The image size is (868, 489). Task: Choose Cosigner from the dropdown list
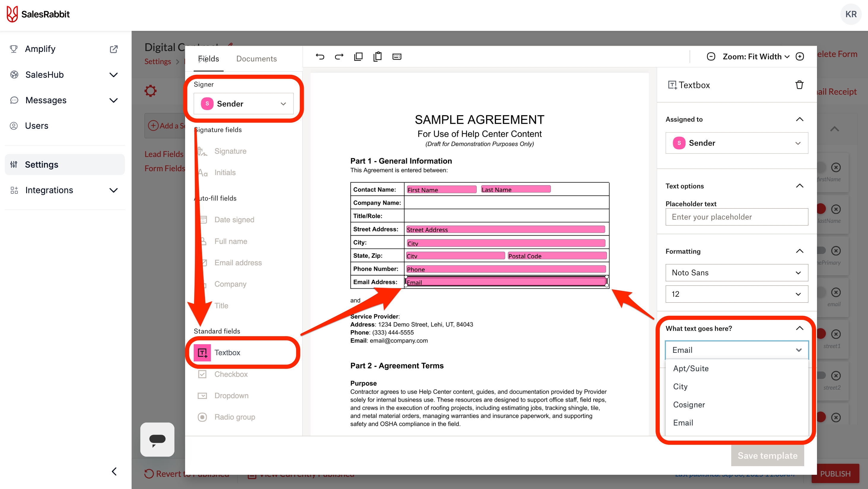[689, 404]
